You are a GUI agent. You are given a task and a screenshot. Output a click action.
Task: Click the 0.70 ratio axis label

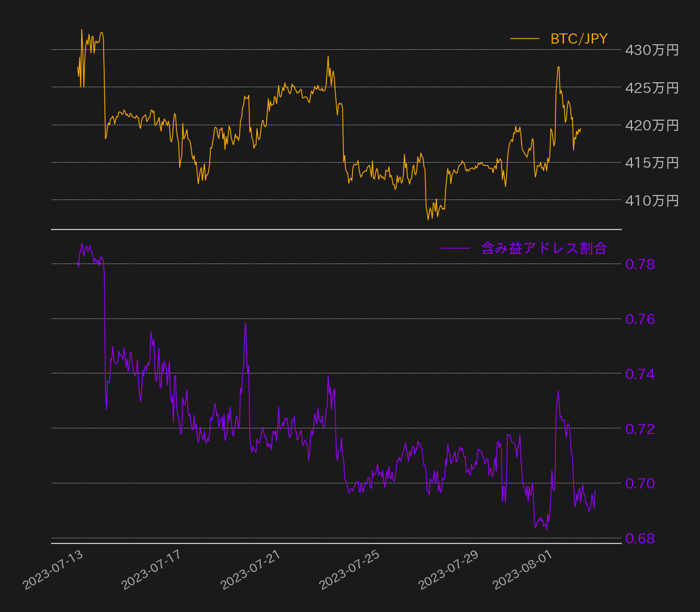(640, 483)
